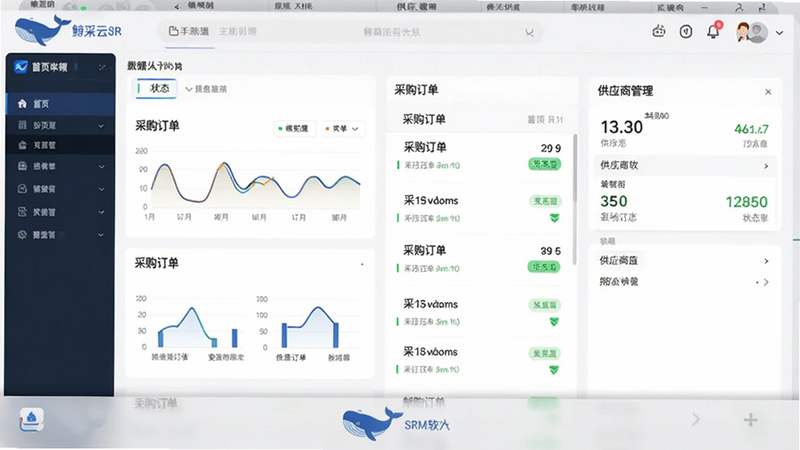Click the round badge icon beside the bell
Viewport: 800px width, 450px height.
click(x=686, y=32)
